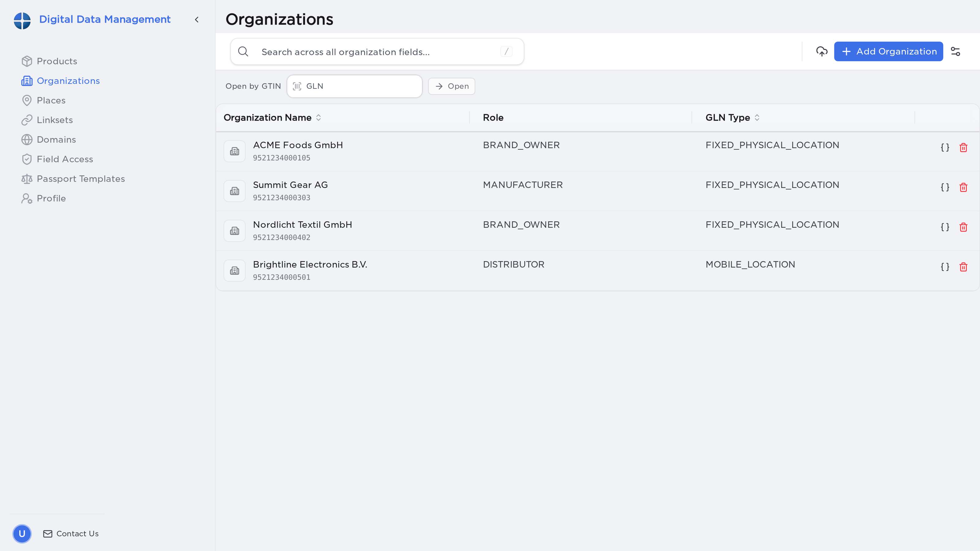Open Passport Templates
This screenshot has width=980, height=551.
click(x=73, y=179)
